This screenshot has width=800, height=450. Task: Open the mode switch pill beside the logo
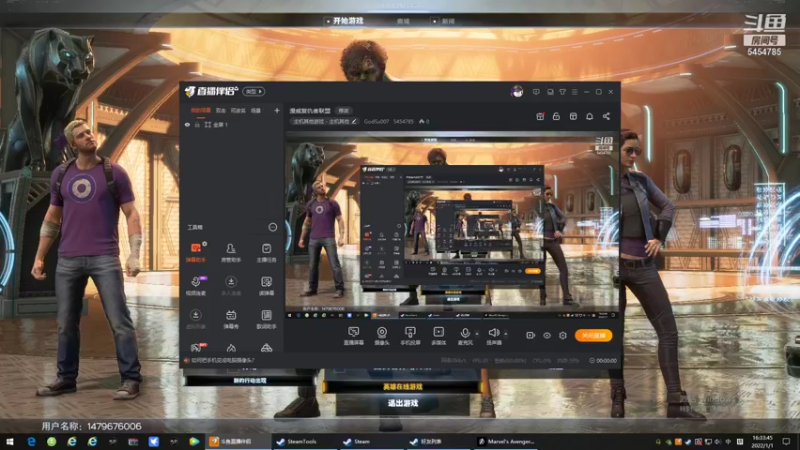pyautogui.click(x=254, y=91)
